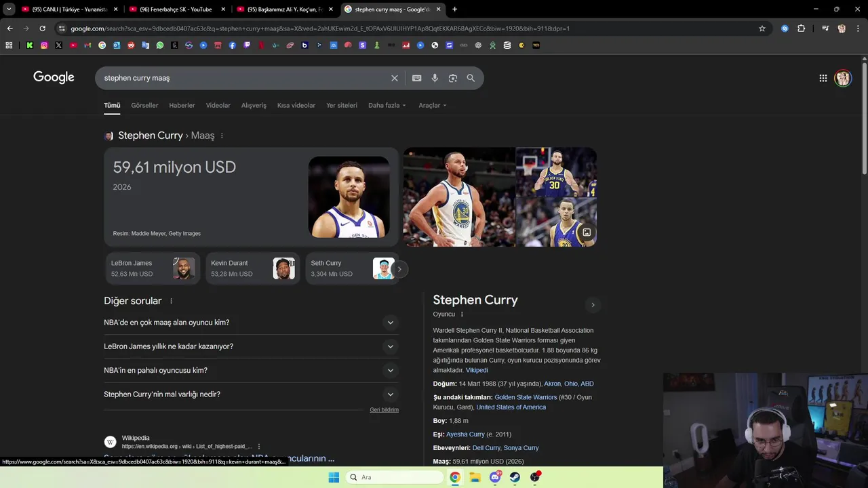
Task: Open the Kevin Durant salary card
Action: coord(252,268)
